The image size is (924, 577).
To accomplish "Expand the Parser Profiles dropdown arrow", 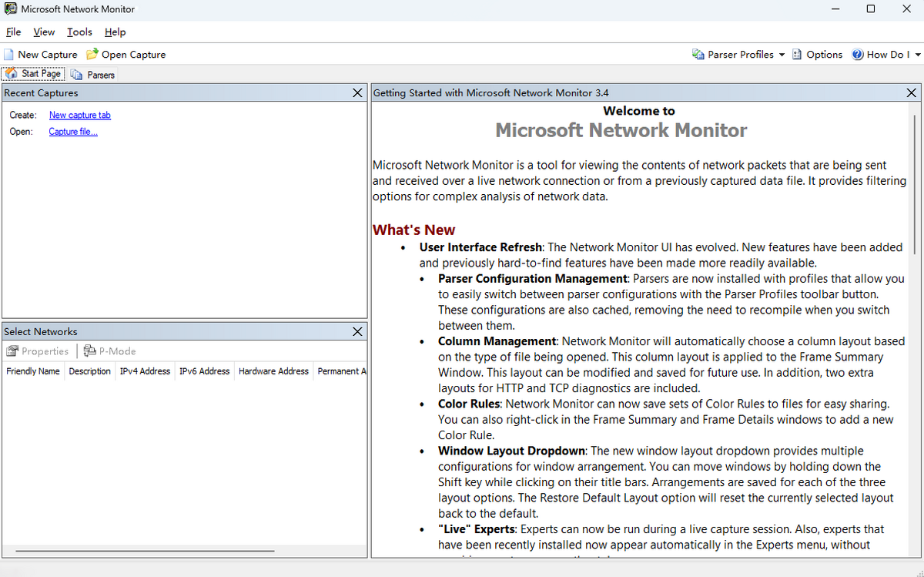I will point(782,55).
